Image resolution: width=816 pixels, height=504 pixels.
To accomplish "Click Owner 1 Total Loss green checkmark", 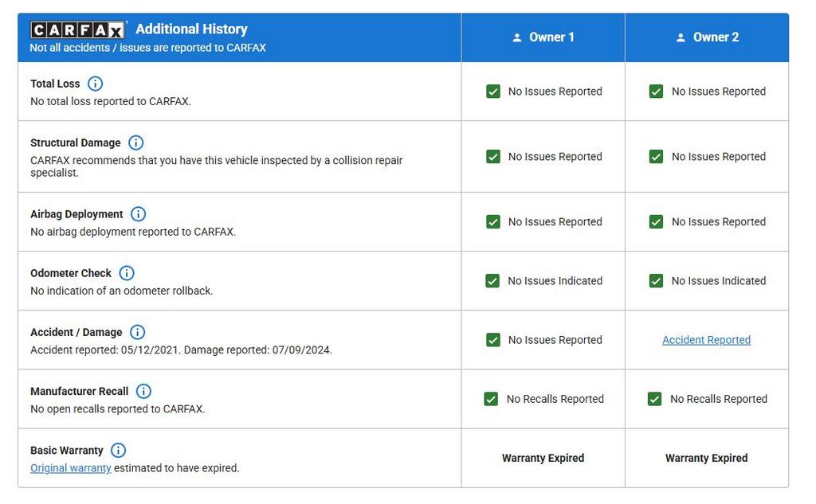I will [x=493, y=92].
